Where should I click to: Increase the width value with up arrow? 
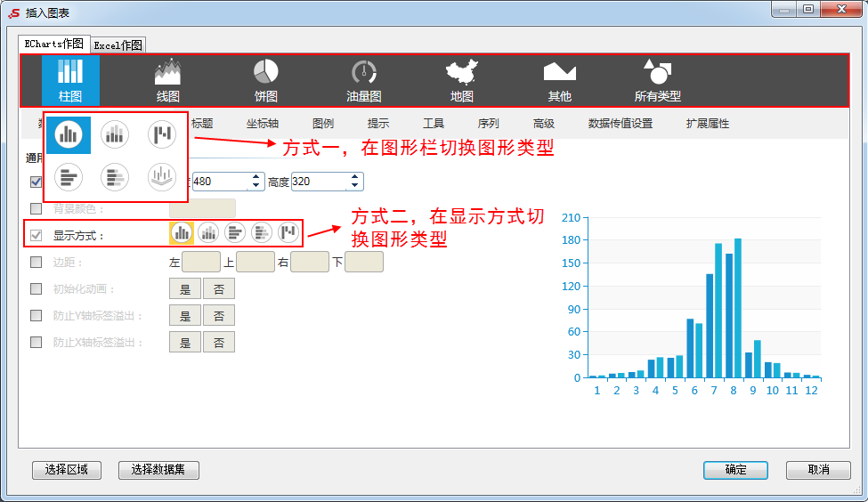[256, 177]
